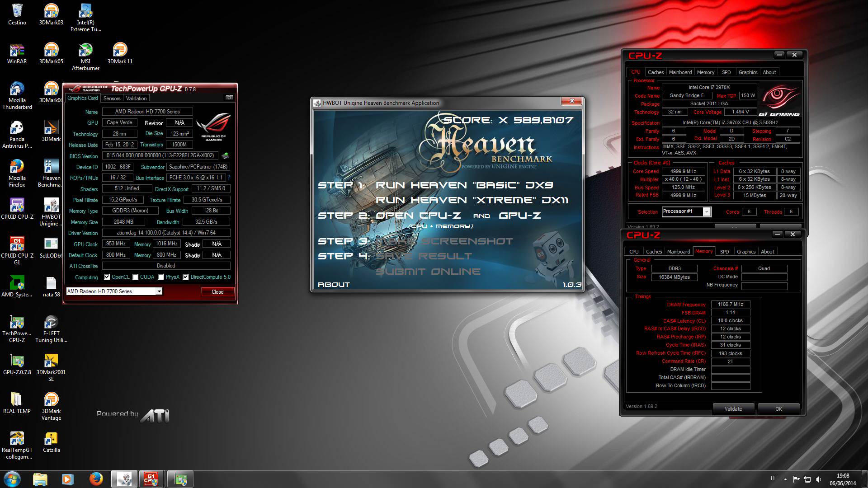Image resolution: width=868 pixels, height=488 pixels.
Task: Click the BIOS Version field in GPU-Z
Action: pyautogui.click(x=160, y=155)
